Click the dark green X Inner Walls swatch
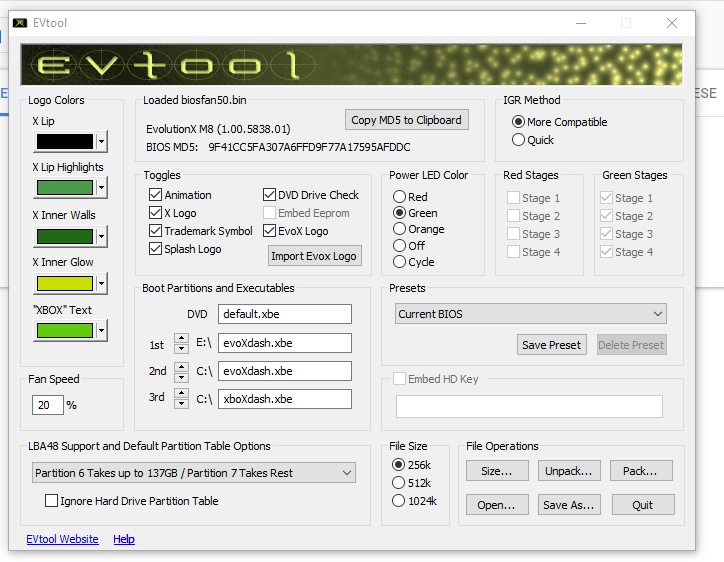 coord(65,236)
